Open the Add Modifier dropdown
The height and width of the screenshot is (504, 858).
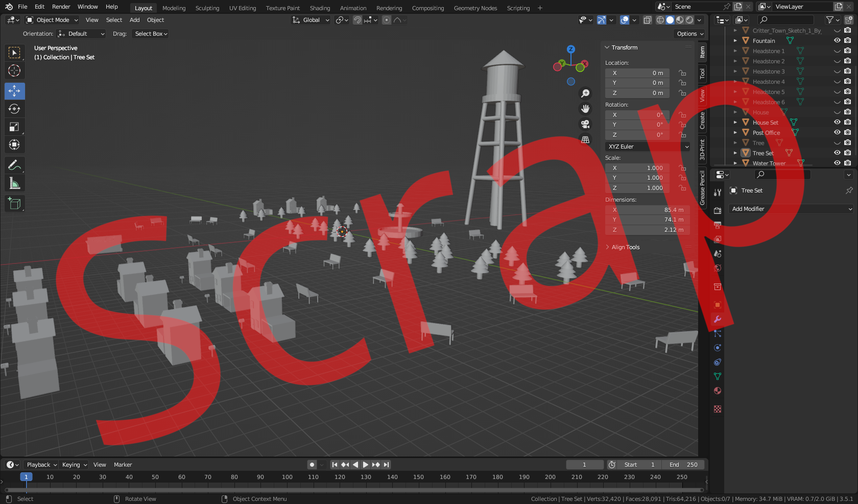click(x=791, y=209)
